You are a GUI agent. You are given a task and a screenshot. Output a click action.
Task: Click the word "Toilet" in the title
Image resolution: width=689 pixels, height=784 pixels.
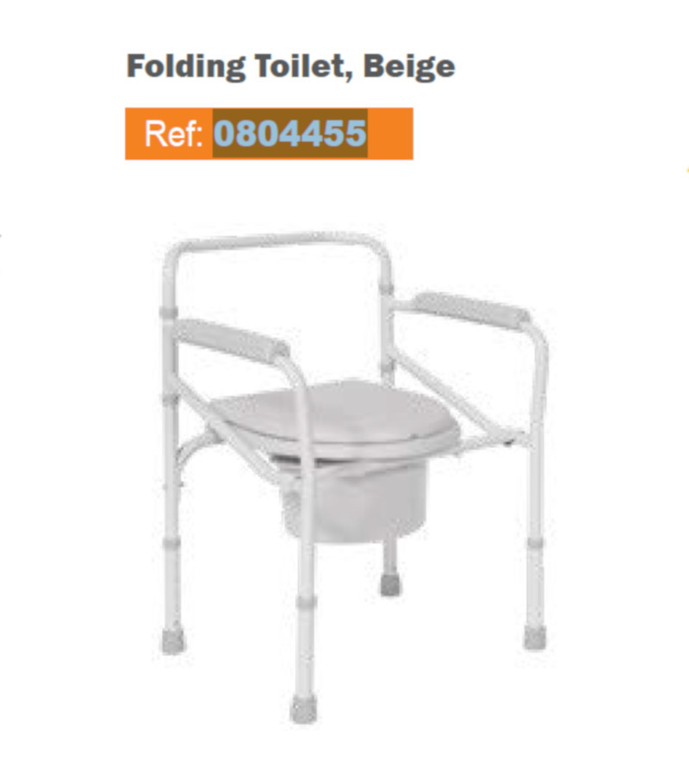coord(303,66)
